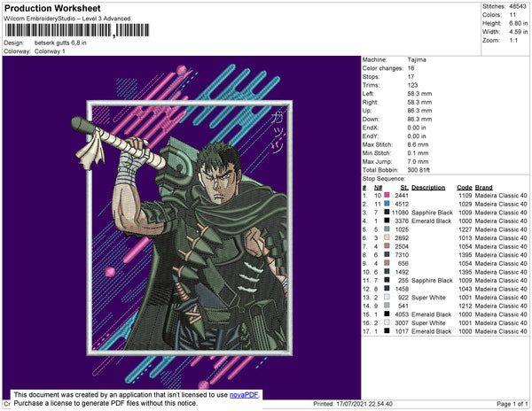Click thread code 1212 in row 14
The width and height of the screenshot is (532, 411).
[x=465, y=306]
